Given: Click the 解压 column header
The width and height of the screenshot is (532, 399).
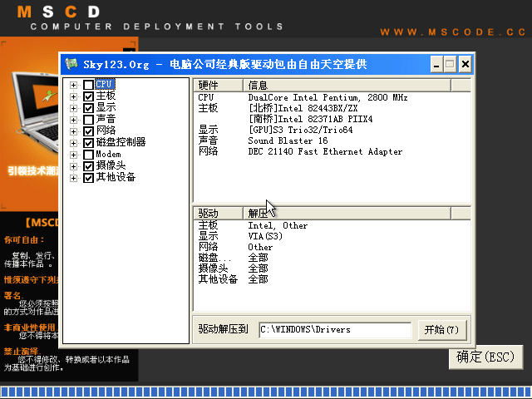Looking at the screenshot, I should coord(347,214).
